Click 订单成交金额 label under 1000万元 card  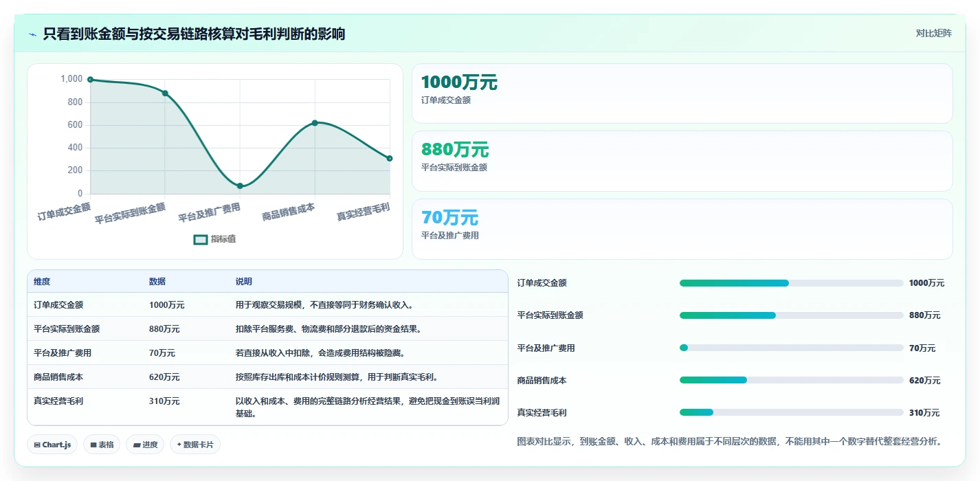click(x=446, y=100)
